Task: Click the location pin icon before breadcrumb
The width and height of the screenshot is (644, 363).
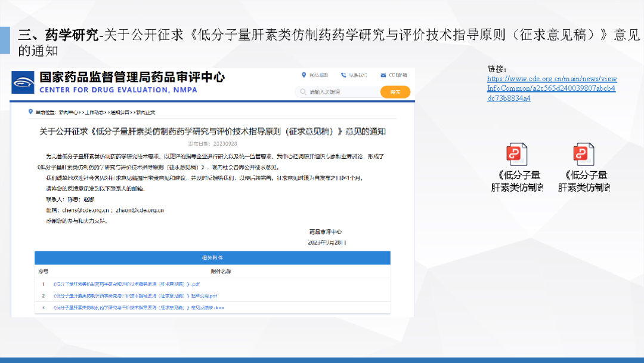Action: coord(30,112)
